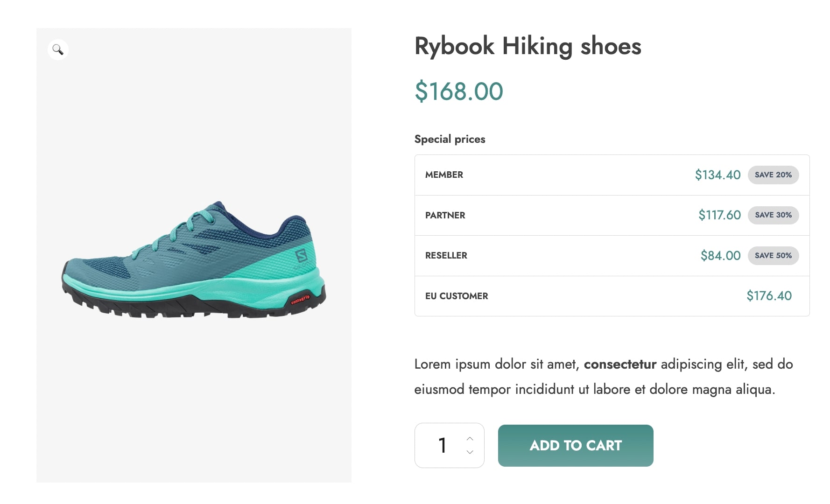The image size is (830, 504).
Task: Decrease quantity with the down arrow
Action: point(470,452)
